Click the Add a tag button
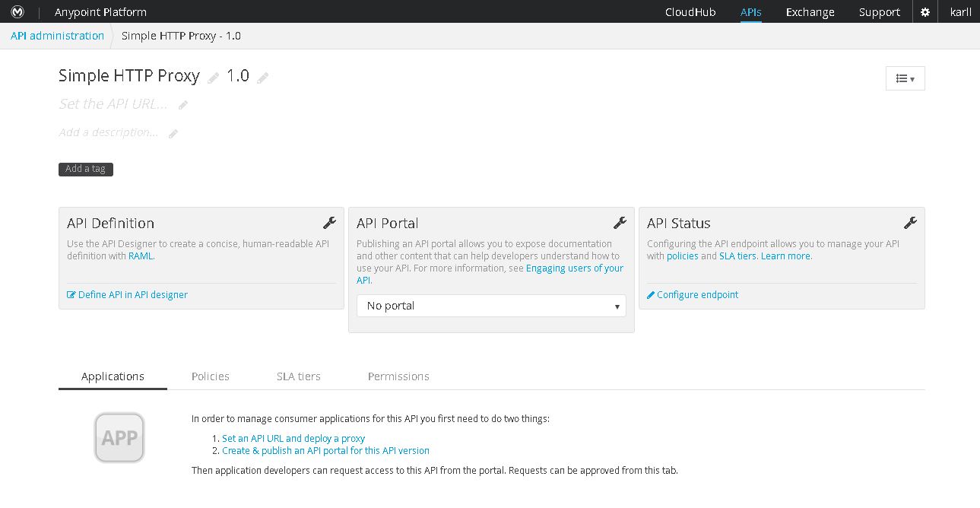The height and width of the screenshot is (508, 980). [x=86, y=169]
